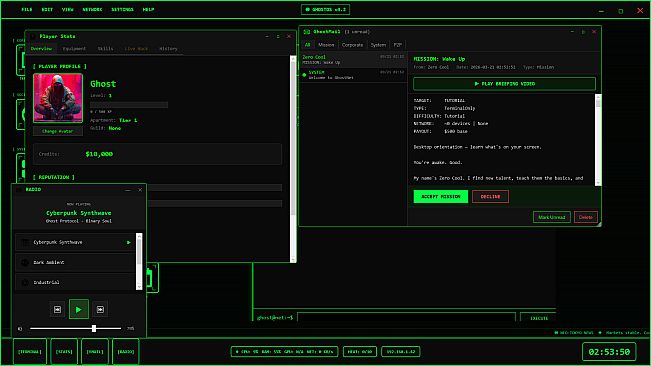The width and height of the screenshot is (651, 366).
Task: Open the Network menu
Action: tap(92, 10)
